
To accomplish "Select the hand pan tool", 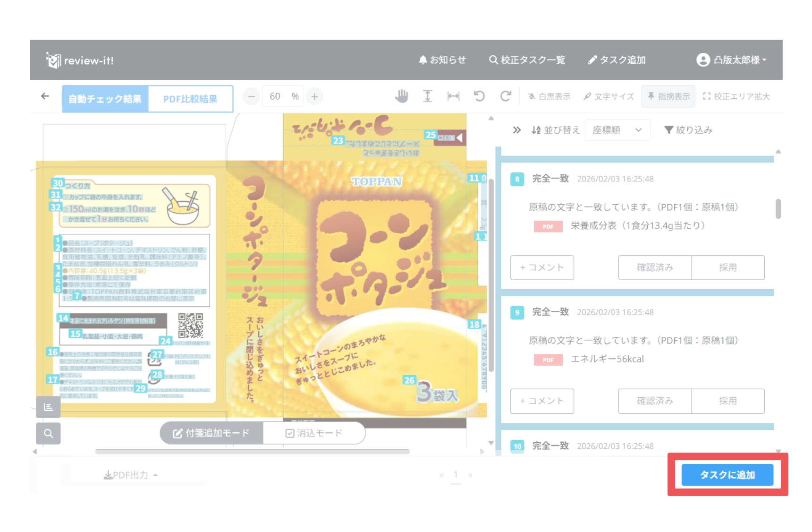I will [x=401, y=96].
